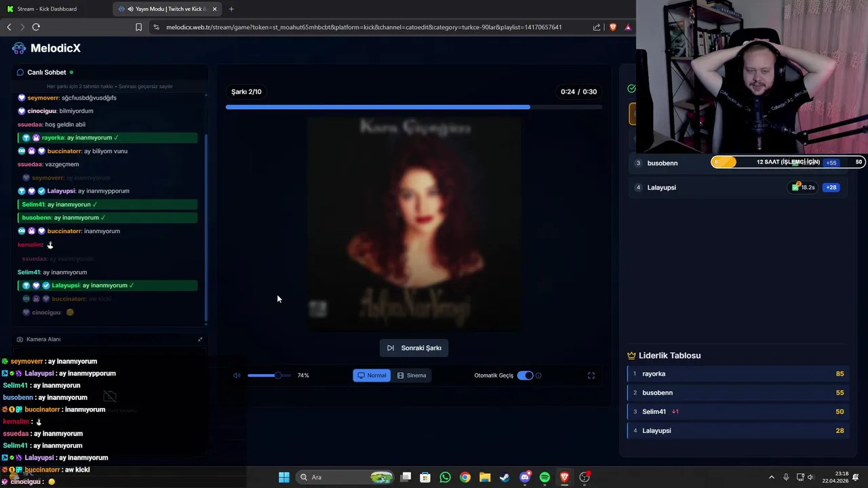The image size is (868, 488).
Task: Click the 0:24 / 0:30 timer
Action: (x=578, y=92)
